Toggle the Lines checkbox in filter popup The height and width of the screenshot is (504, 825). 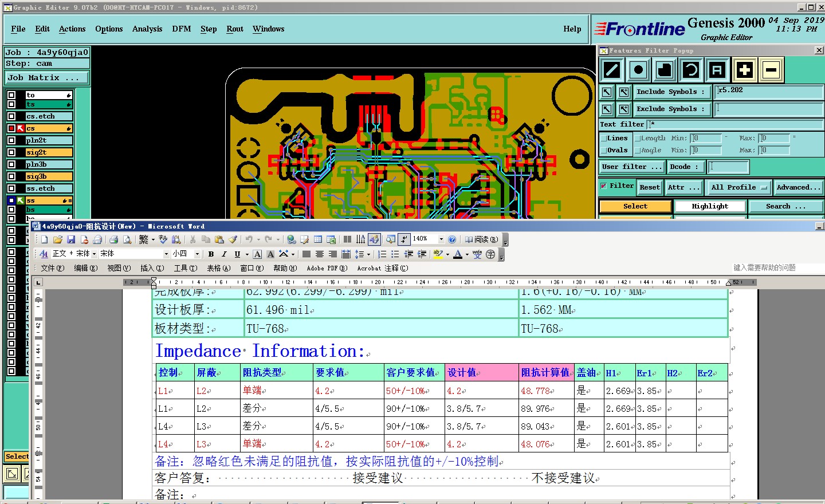pos(604,138)
